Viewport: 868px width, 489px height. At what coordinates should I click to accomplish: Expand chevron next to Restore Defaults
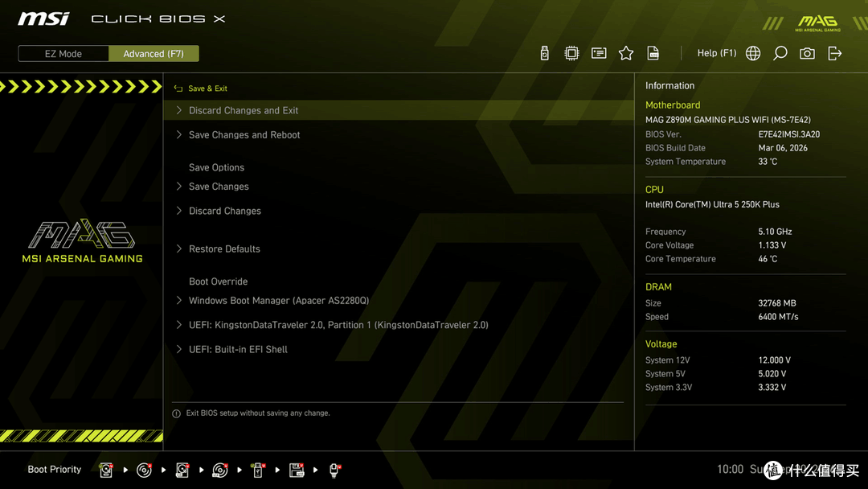[x=178, y=249]
